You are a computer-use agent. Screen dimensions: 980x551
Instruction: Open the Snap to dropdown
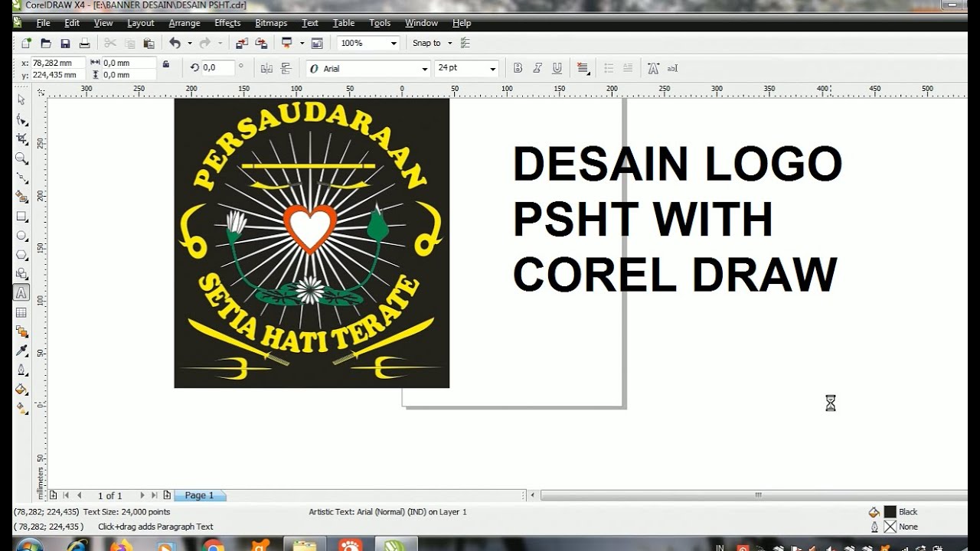click(x=449, y=44)
